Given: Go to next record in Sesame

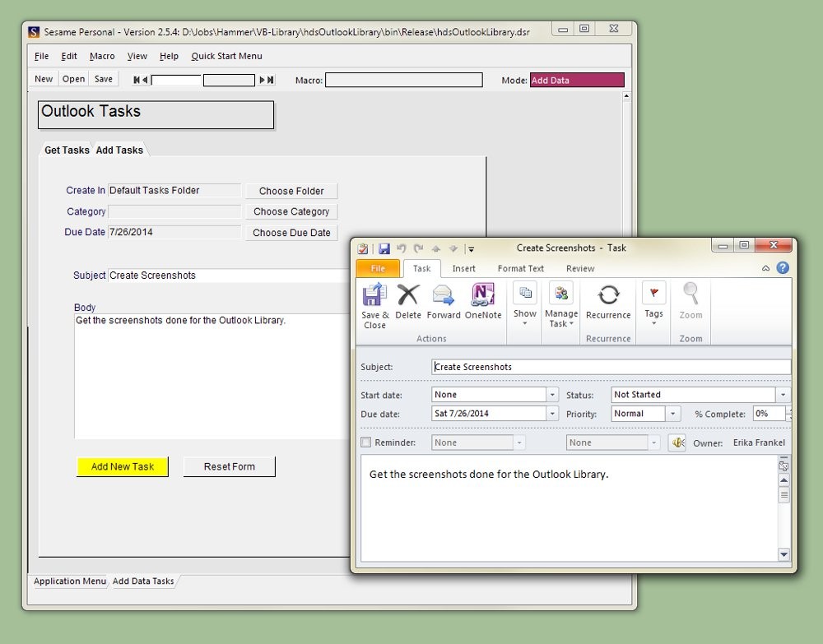Looking at the screenshot, I should click(262, 80).
